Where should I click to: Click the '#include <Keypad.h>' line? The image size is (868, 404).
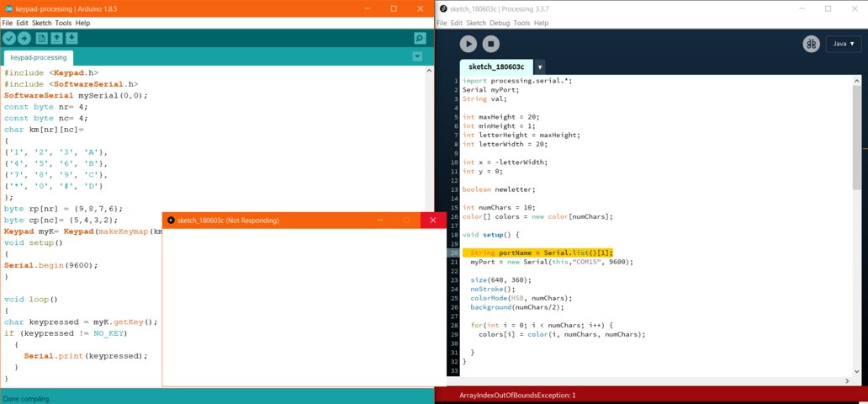[x=51, y=72]
